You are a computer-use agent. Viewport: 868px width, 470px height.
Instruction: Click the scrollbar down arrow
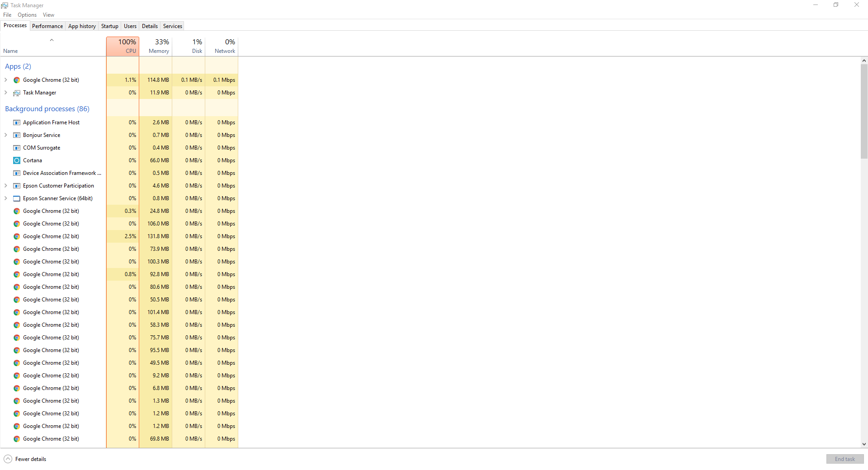coord(864,444)
